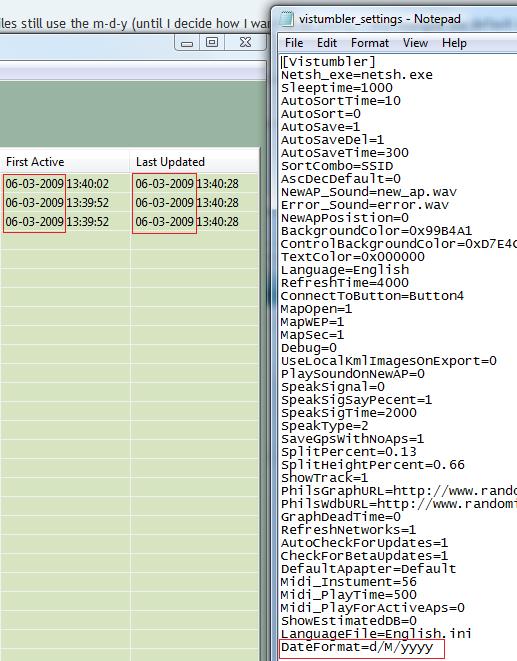This screenshot has width=517, height=661.
Task: Click the SpeakSigTime=2000 line
Action: click(349, 413)
